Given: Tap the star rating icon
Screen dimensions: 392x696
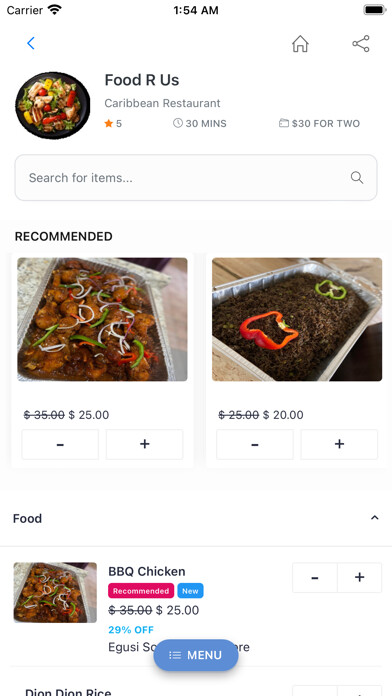Looking at the screenshot, I should 108,123.
